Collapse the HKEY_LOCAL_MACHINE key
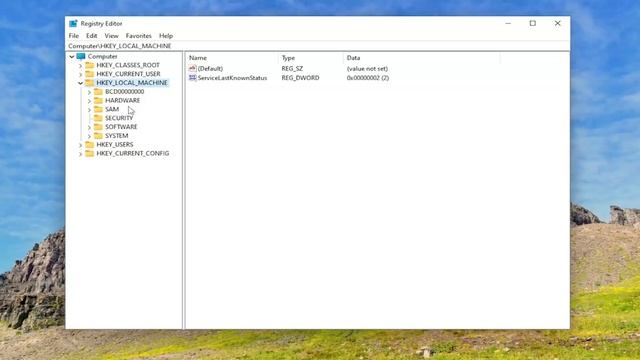640x360 pixels. pyautogui.click(x=80, y=83)
